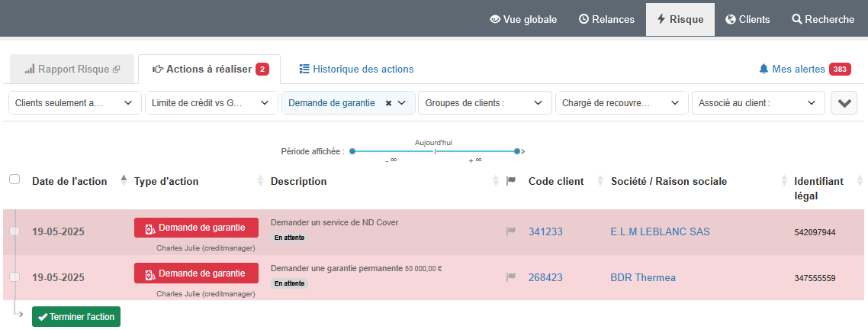Toggle the select-all checkbox in table header

coord(14,180)
